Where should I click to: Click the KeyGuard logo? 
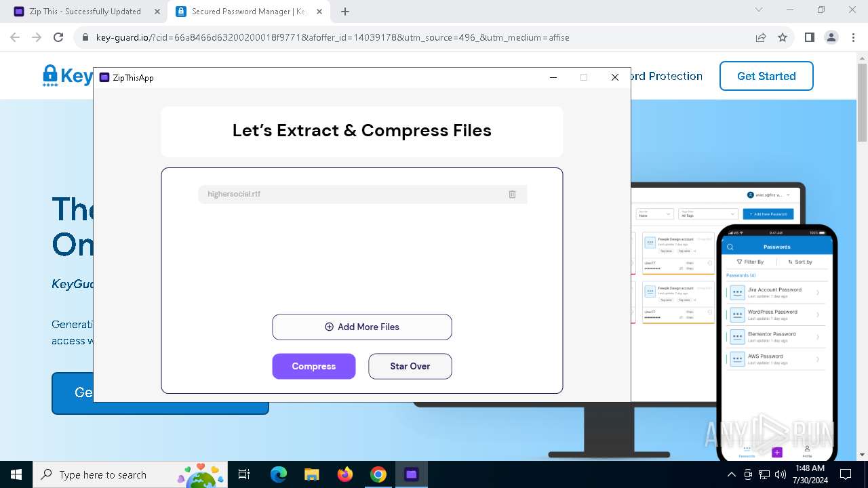point(68,76)
